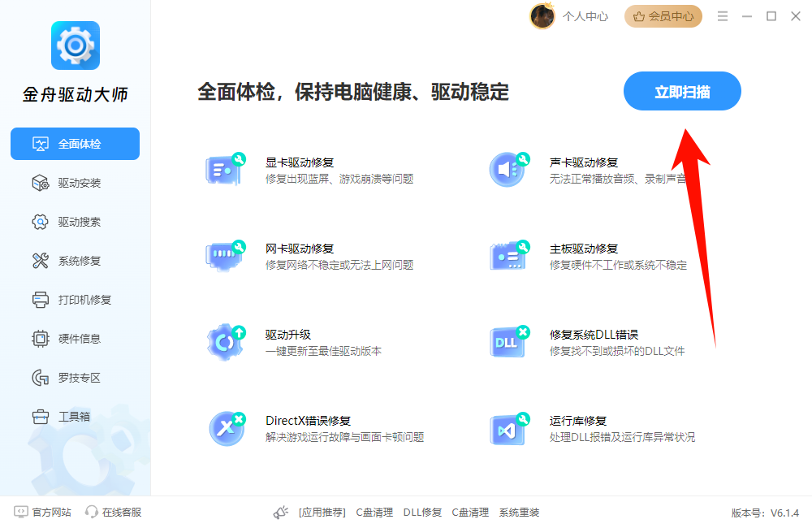Screen dimensions: 812x528
Task: Open the DLL修复 recommended link
Action: tap(422, 513)
